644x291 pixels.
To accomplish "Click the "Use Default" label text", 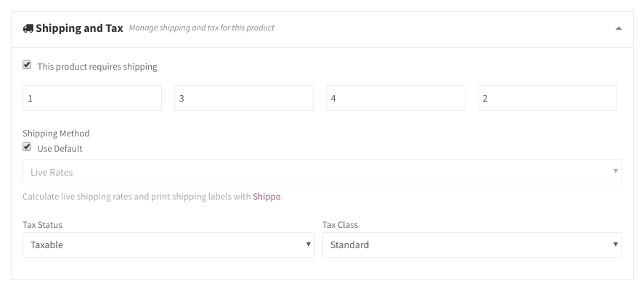I will tap(60, 149).
